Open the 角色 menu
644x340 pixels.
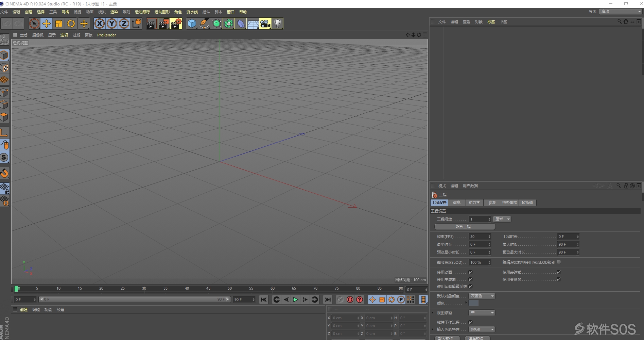click(x=178, y=12)
